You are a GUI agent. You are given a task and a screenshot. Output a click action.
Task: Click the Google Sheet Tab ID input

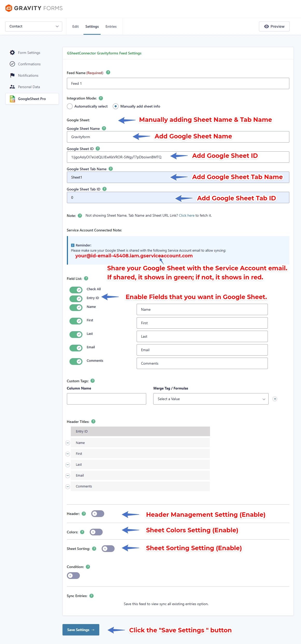[x=178, y=197]
